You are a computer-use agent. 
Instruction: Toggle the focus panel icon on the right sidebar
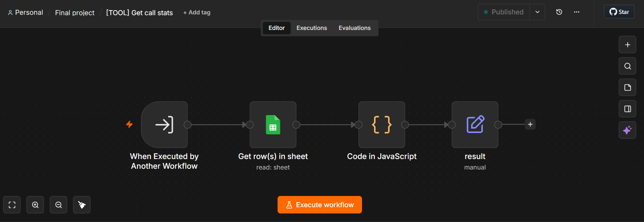627,109
